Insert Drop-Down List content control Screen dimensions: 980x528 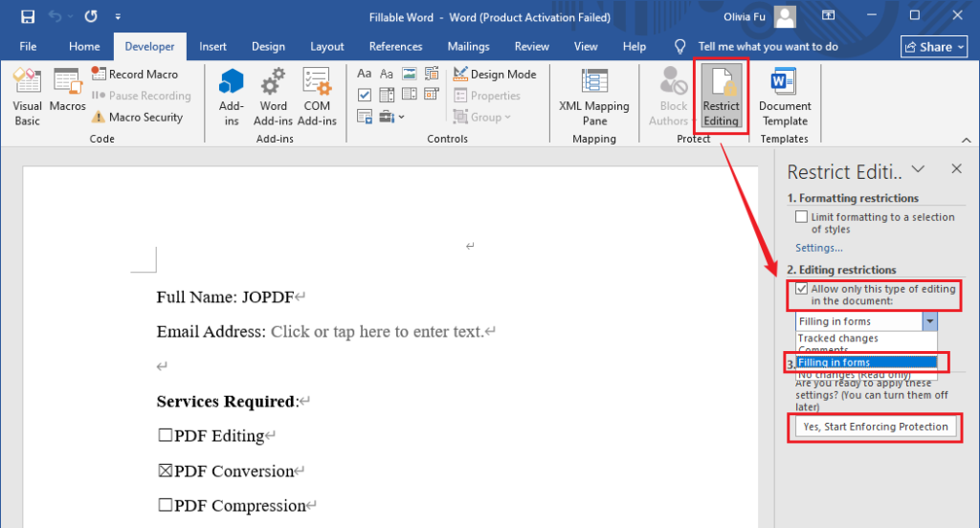tap(410, 95)
